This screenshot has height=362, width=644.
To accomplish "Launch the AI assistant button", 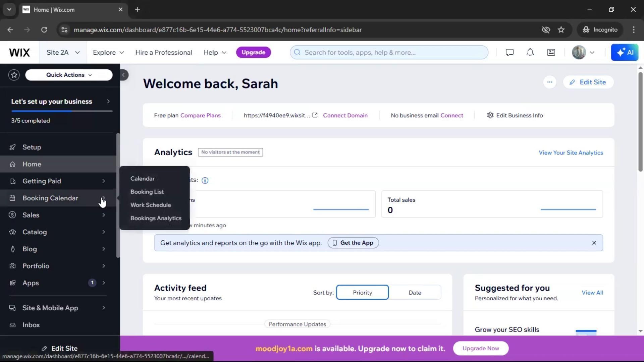I will point(625,52).
